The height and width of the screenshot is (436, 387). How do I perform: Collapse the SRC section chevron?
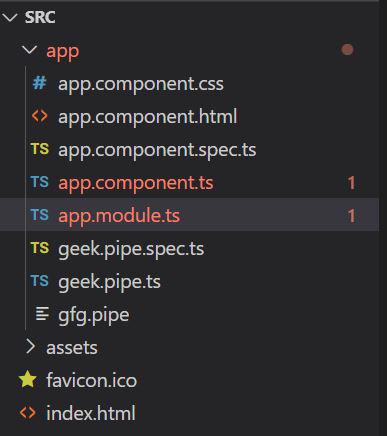pos(9,17)
